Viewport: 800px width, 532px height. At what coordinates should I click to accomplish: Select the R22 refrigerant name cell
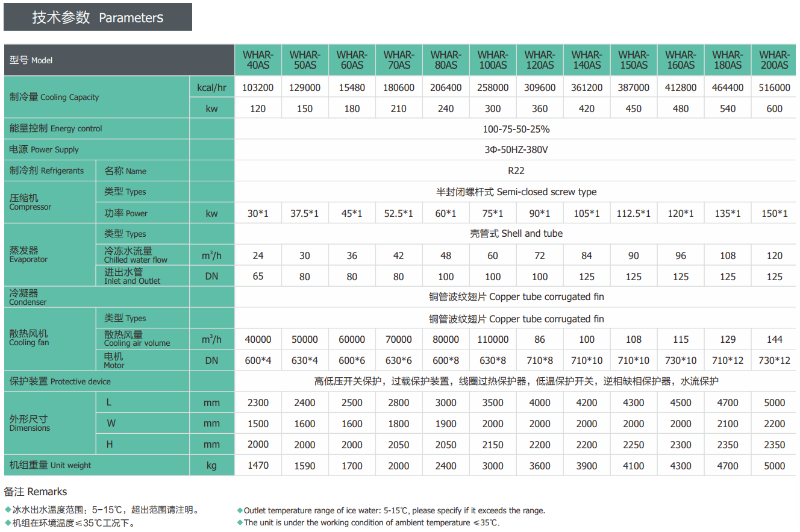(516, 171)
